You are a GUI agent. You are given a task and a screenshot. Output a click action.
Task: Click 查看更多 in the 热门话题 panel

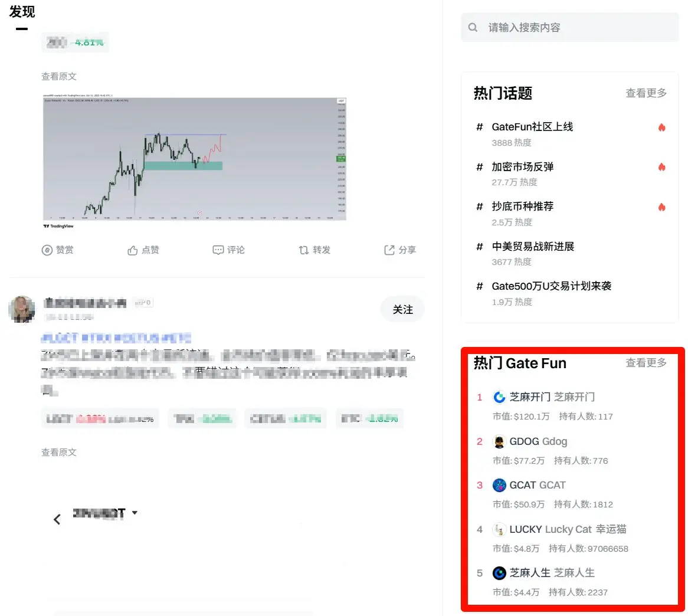pyautogui.click(x=646, y=93)
